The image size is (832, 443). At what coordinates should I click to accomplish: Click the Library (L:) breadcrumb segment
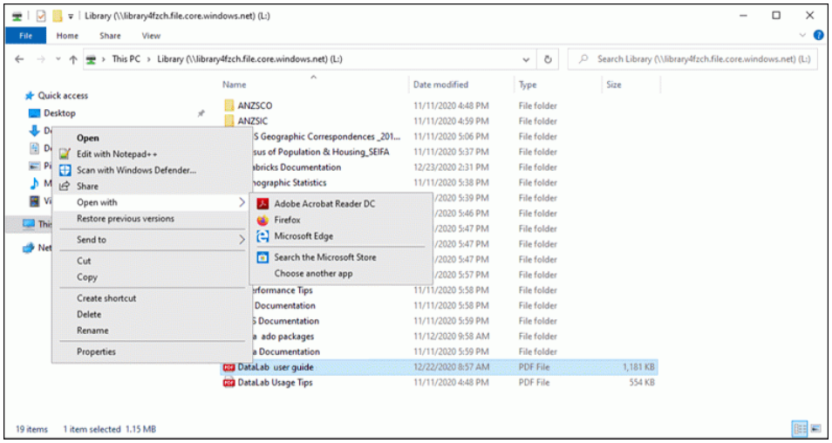click(x=250, y=59)
